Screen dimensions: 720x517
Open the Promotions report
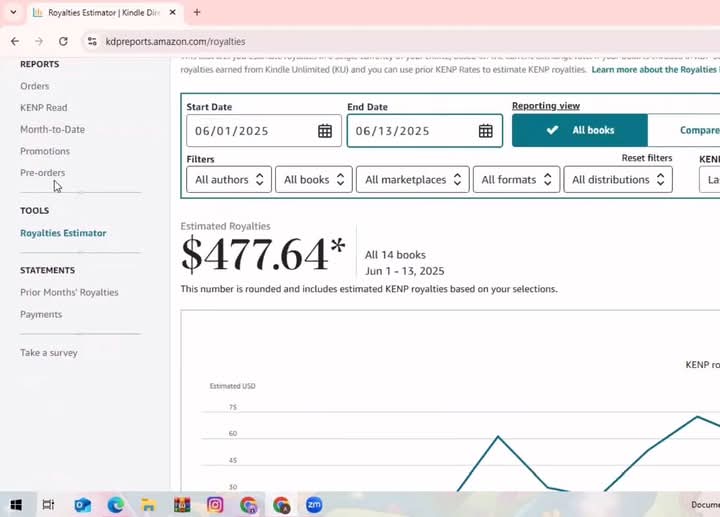point(45,151)
